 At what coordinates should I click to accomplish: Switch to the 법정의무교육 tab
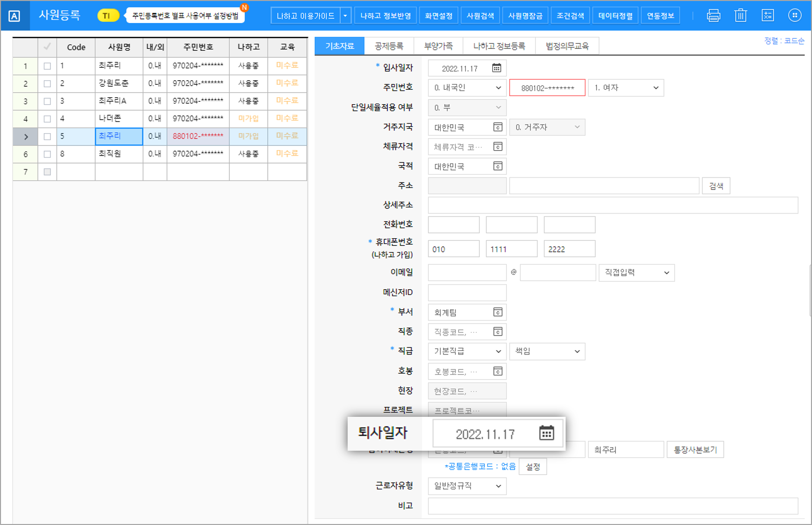(567, 46)
